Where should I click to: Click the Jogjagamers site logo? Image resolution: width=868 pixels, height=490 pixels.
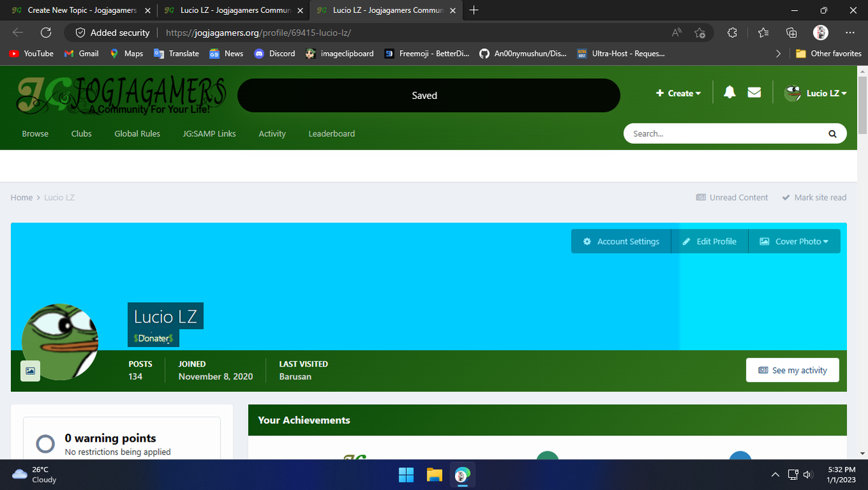click(x=121, y=96)
